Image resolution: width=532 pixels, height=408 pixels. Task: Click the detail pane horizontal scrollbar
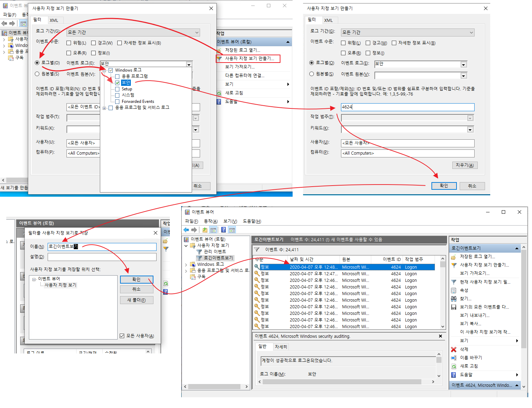346,382
